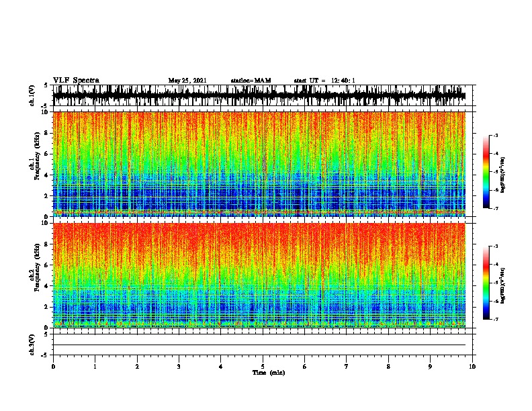Click the "-7" label on ch.1 color bar
532x411 pixels.
(x=496, y=208)
